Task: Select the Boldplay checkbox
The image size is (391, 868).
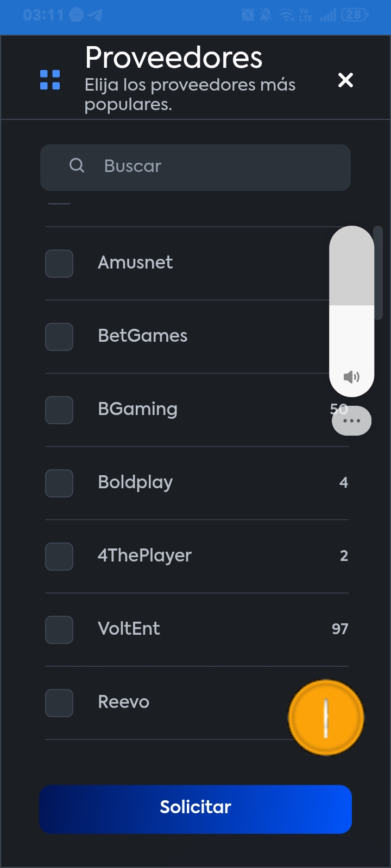Action: [59, 483]
